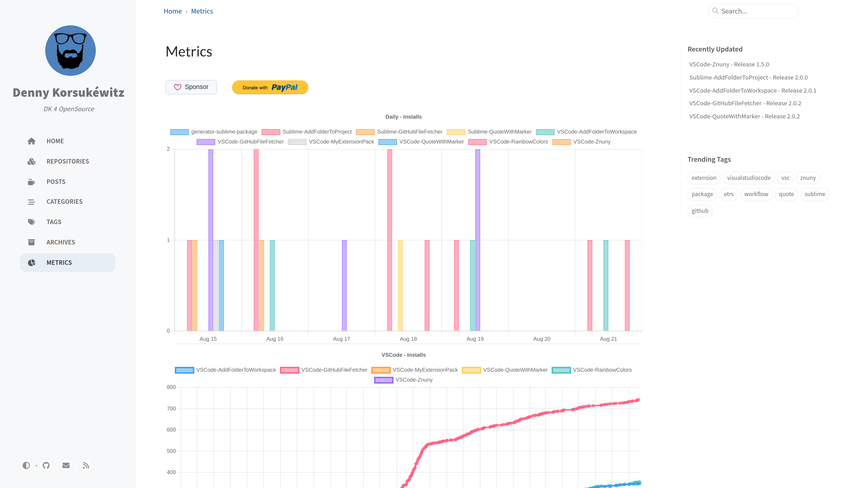Toggle VSCode-MyExtensionPack in VSCode Installs legend
The height and width of the screenshot is (488, 868).
click(415, 370)
